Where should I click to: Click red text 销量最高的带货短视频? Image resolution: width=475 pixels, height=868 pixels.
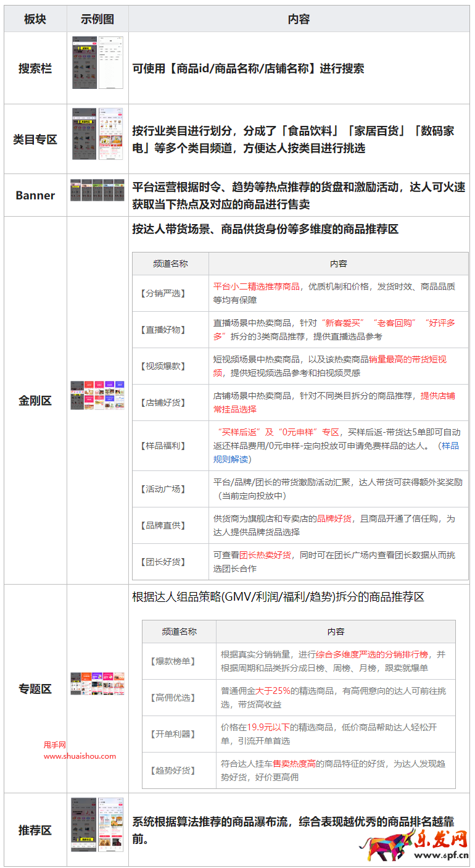[330, 366]
